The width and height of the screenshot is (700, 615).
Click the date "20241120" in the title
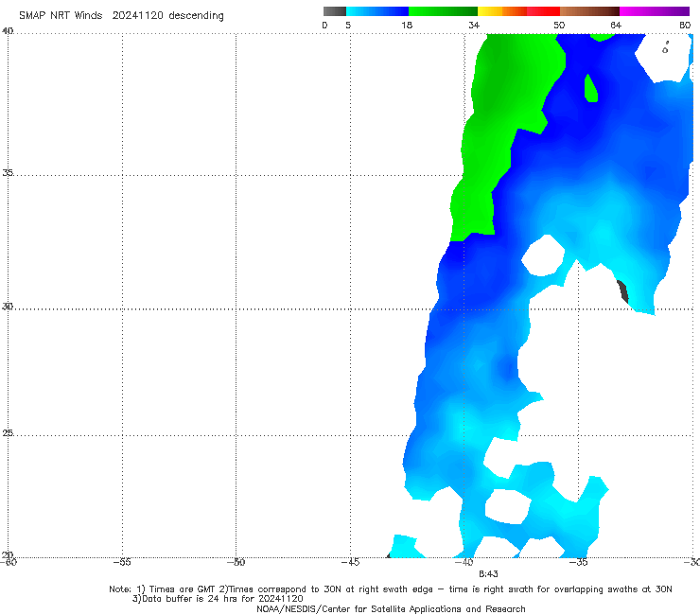pos(137,15)
